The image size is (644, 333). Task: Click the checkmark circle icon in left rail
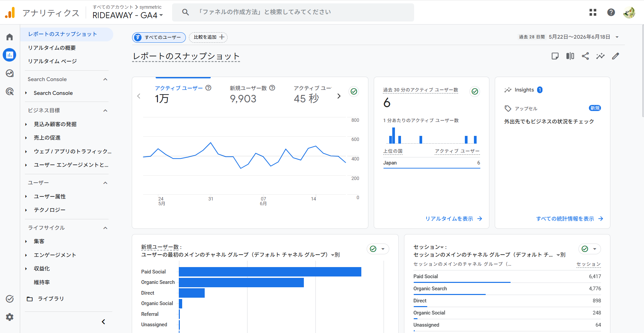(10, 299)
